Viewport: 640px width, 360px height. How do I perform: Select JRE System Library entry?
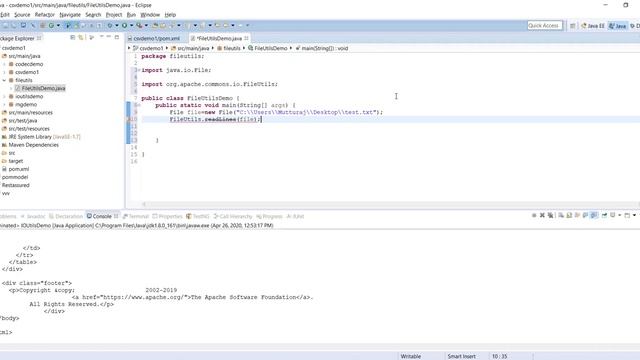click(x=41, y=137)
